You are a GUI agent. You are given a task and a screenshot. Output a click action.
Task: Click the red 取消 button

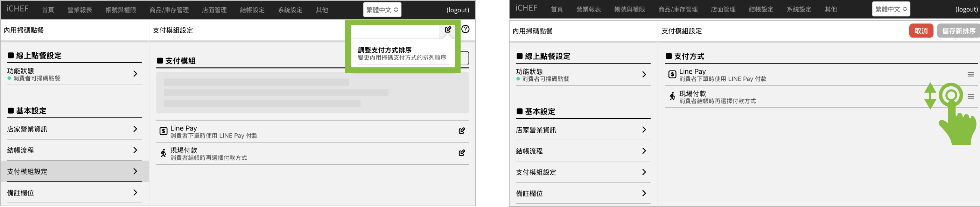pos(920,31)
